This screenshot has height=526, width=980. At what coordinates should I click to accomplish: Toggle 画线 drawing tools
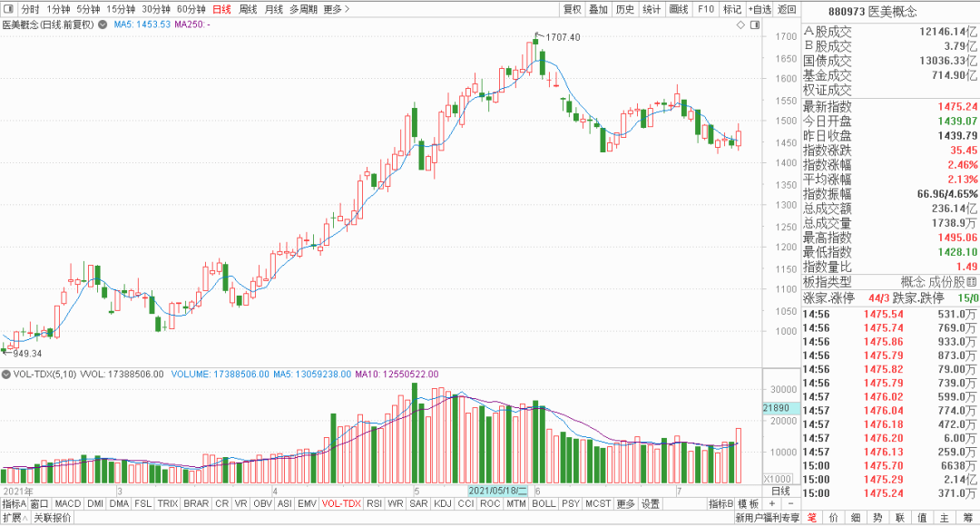click(678, 9)
